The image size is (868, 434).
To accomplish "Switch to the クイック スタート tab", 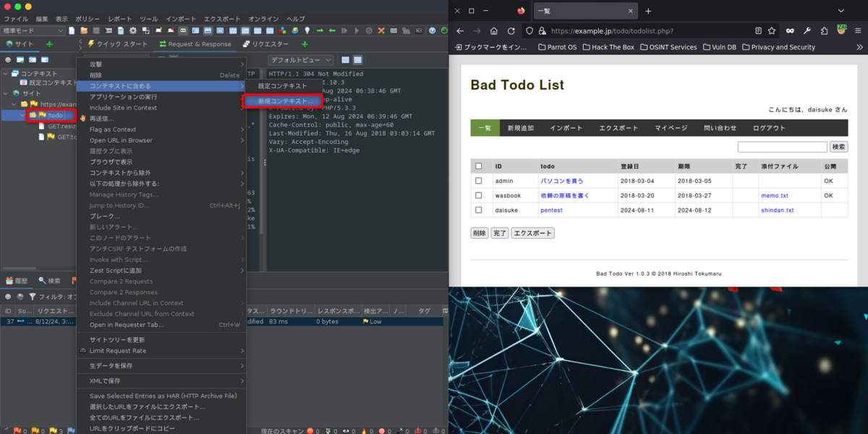I will (117, 44).
